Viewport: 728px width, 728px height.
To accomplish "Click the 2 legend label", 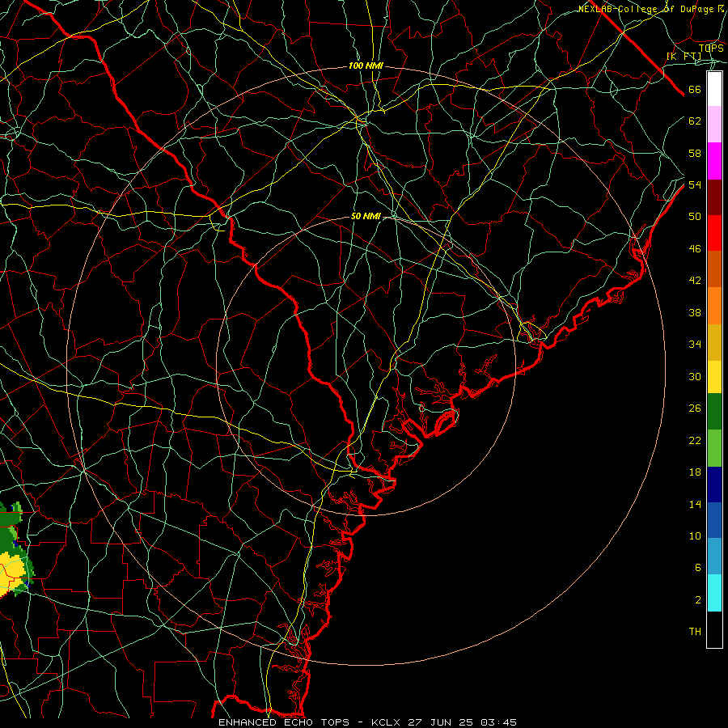I will click(x=697, y=599).
